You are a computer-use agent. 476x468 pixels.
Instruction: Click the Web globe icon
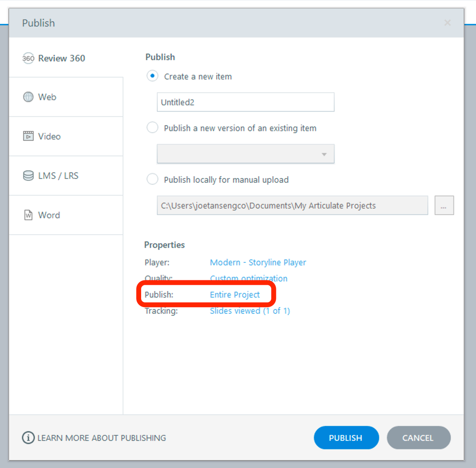(29, 97)
